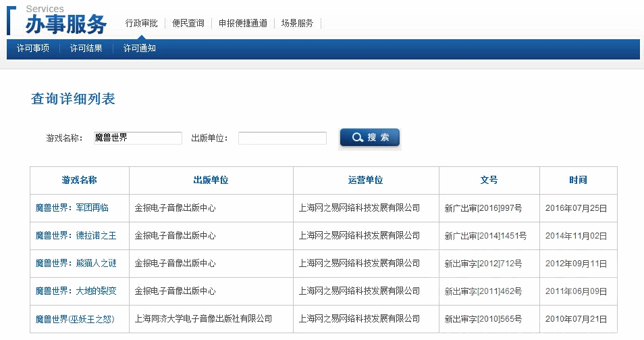Screen dimensions: 644x340
Task: Open the 场景服务 menu item
Action: (297, 23)
